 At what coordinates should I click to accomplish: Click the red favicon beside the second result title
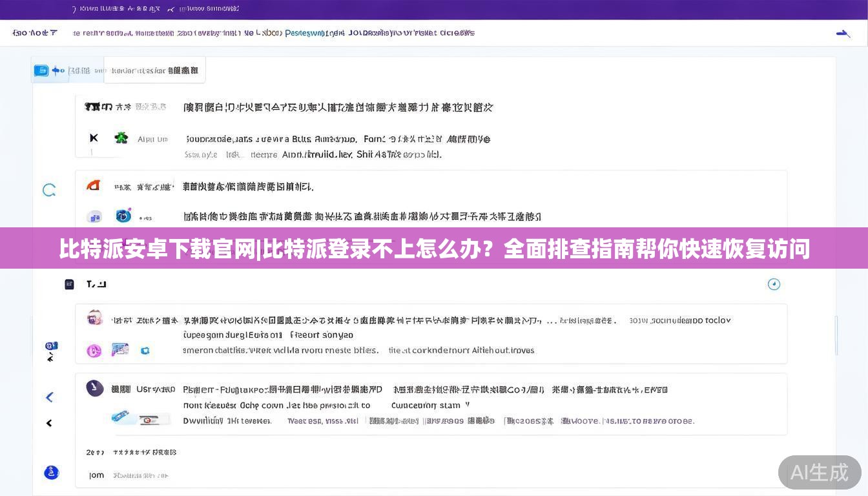(x=93, y=185)
